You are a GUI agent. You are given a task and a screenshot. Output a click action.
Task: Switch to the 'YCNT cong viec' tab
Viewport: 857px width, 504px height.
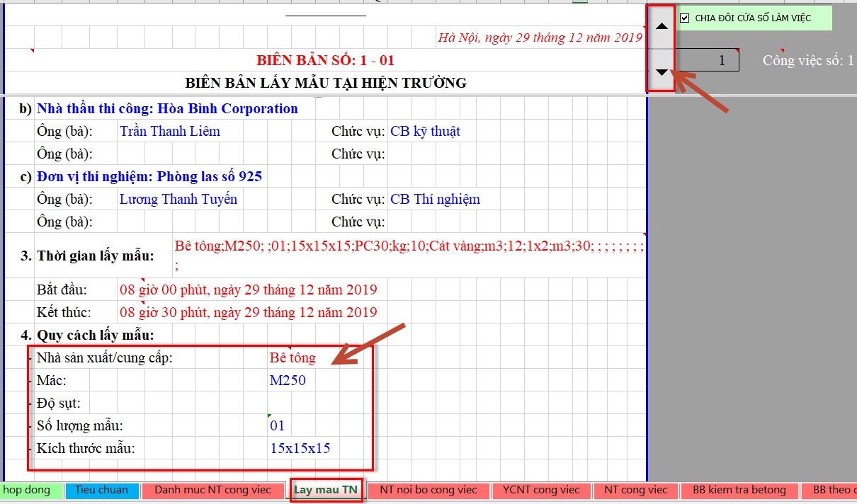pos(541,490)
